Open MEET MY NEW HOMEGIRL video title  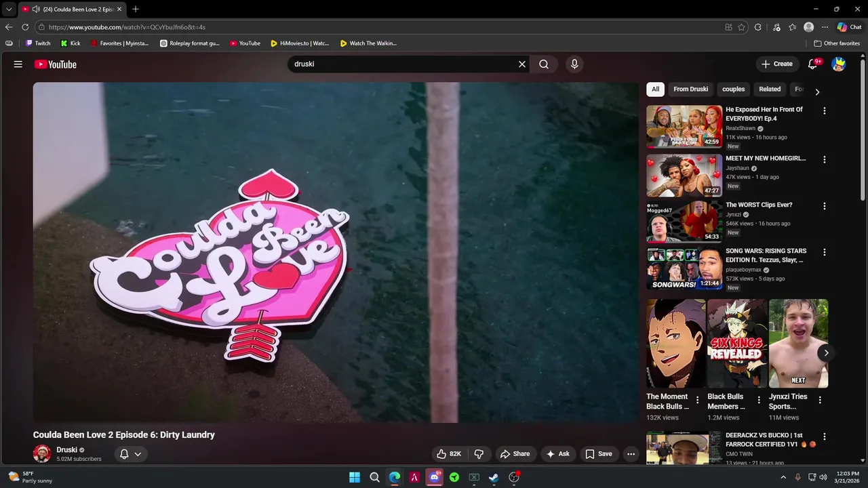pyautogui.click(x=766, y=159)
